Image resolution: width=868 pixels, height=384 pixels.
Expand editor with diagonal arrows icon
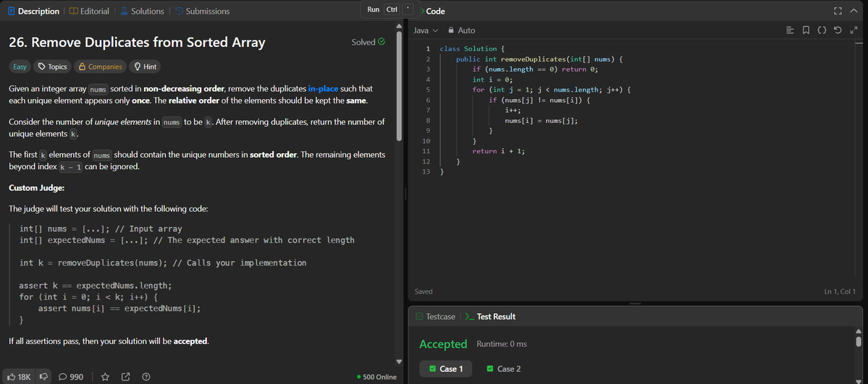tap(853, 30)
